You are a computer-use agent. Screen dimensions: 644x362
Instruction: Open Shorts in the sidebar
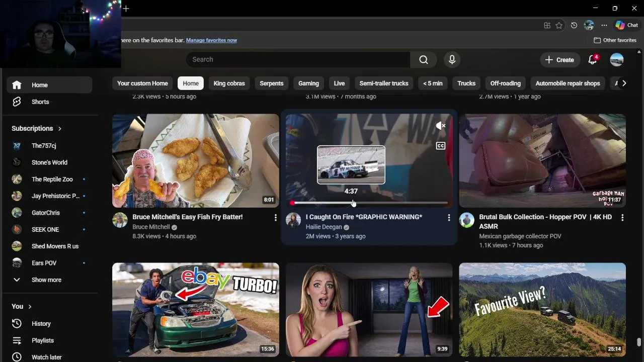(49, 102)
